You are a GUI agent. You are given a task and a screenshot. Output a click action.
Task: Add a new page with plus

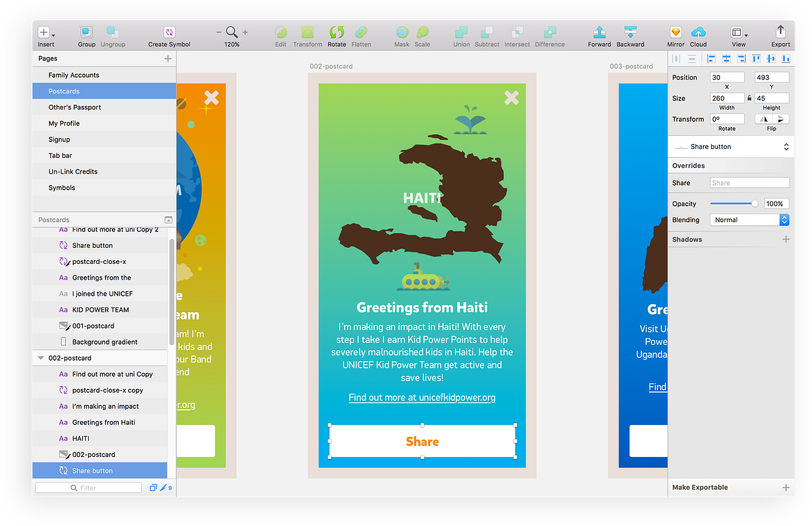point(168,59)
